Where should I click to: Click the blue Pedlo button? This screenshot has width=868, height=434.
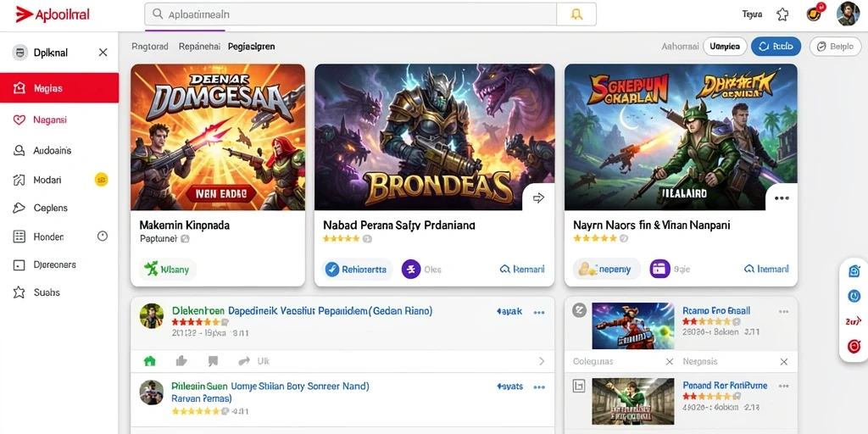[x=776, y=47]
